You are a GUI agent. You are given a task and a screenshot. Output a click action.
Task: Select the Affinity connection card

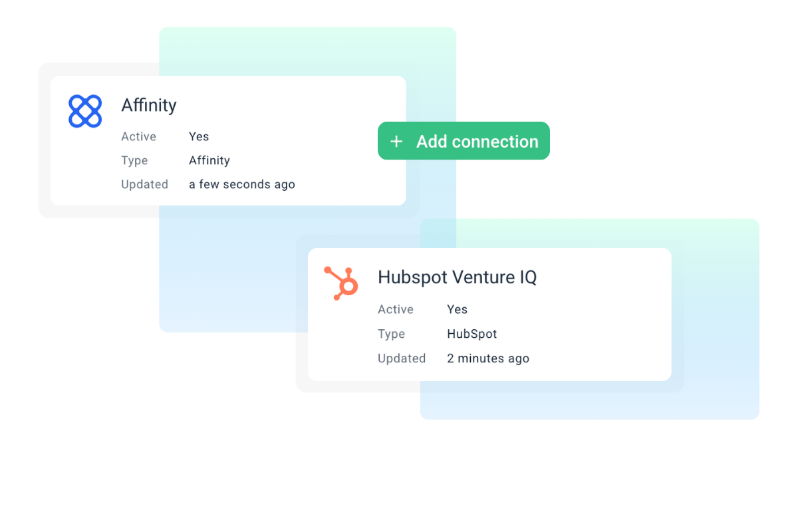point(228,140)
